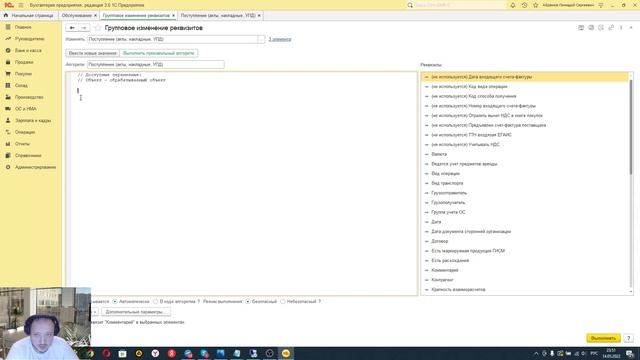Open the service settings dropdown in title bar
The image size is (640, 360).
click(601, 5)
